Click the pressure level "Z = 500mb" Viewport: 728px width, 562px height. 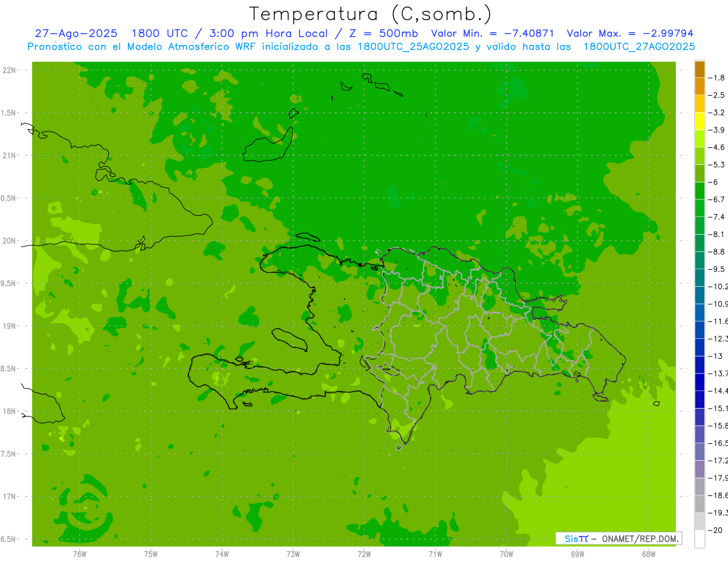click(382, 34)
